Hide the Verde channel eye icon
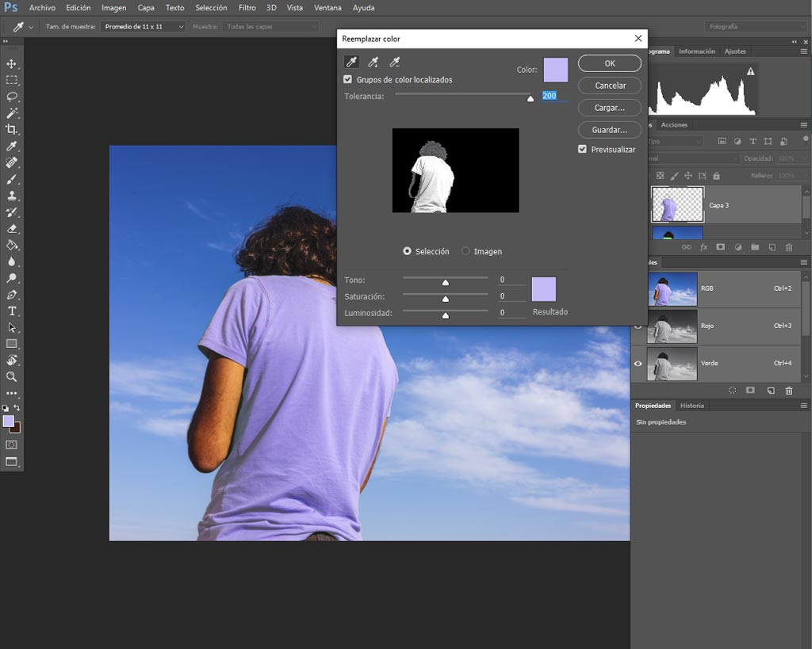 point(638,363)
